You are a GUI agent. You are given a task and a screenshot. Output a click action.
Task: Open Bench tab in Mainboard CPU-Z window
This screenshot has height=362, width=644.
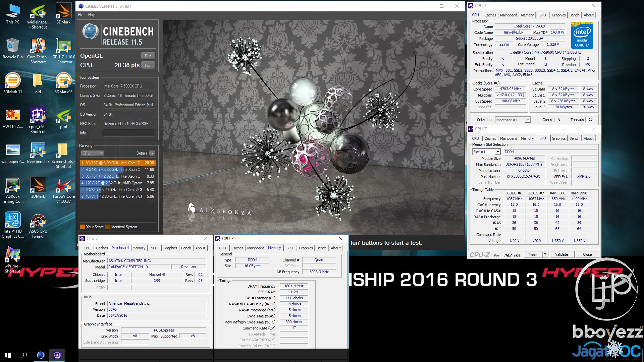point(186,248)
